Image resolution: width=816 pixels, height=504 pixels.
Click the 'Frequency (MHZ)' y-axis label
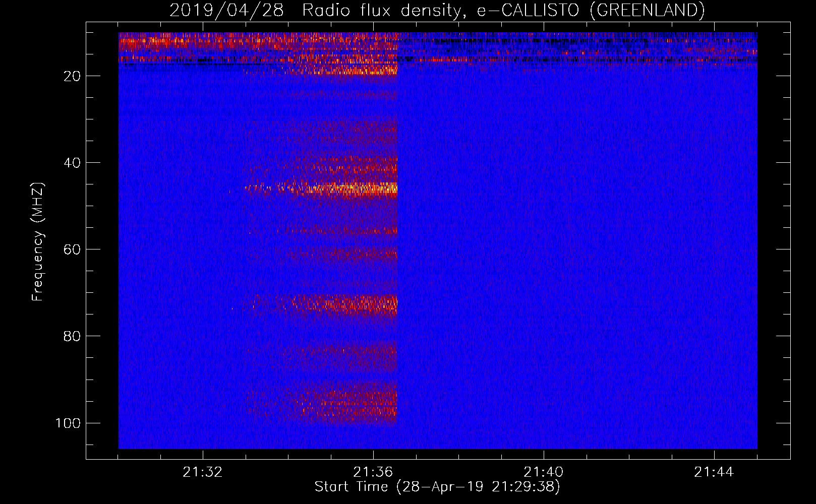click(x=38, y=241)
